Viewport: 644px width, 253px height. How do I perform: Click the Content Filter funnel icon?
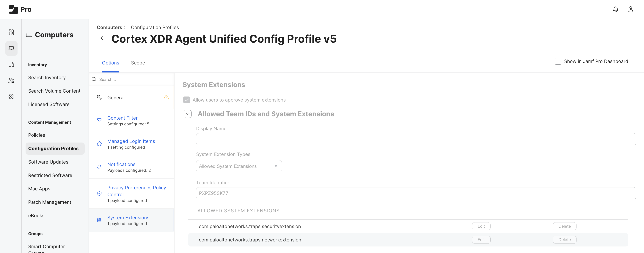(99, 121)
